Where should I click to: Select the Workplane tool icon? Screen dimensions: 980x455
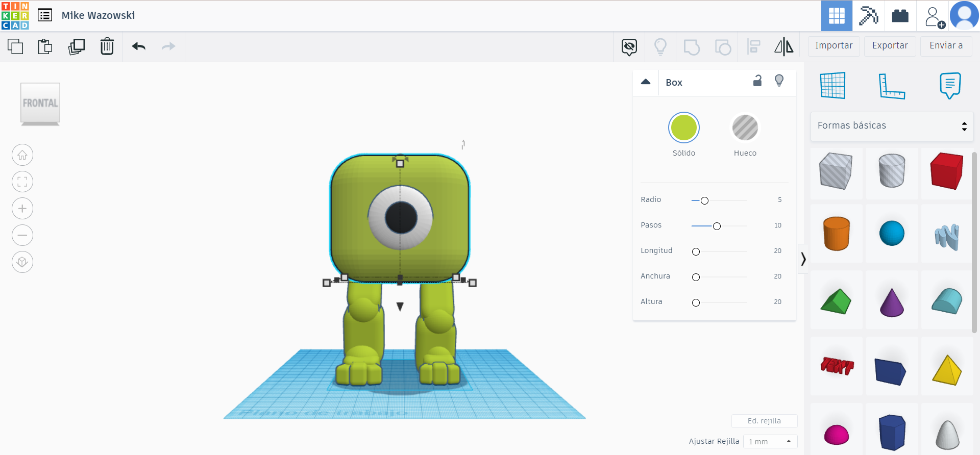[833, 85]
